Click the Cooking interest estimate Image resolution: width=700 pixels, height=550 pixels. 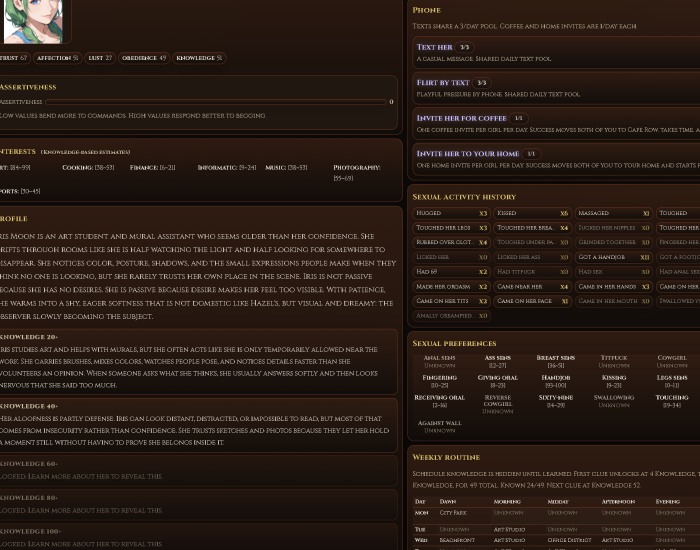click(88, 167)
